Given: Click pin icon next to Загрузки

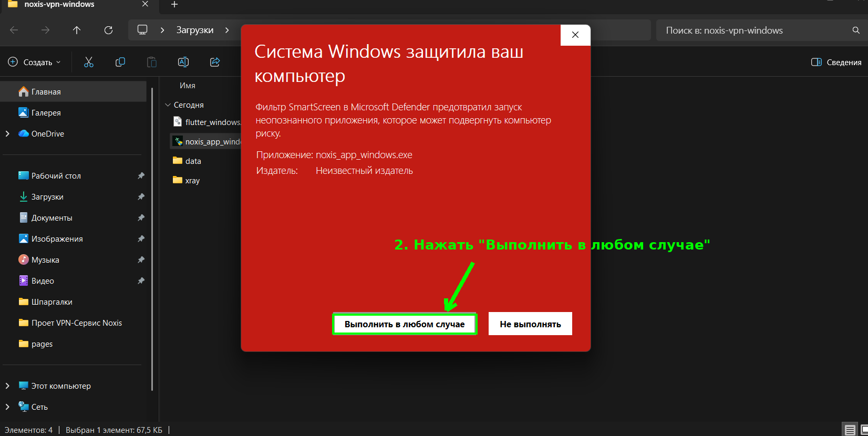Looking at the screenshot, I should [141, 196].
